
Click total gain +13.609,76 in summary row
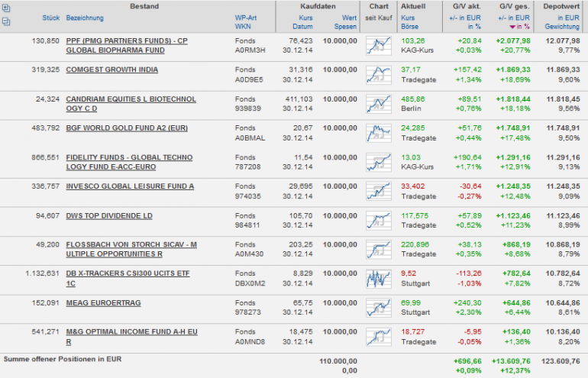[x=511, y=361]
